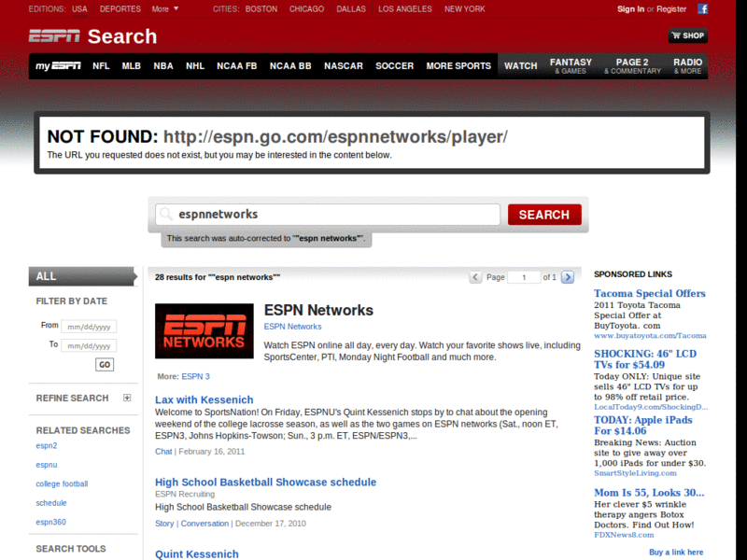
Task: Open the More editions dropdown
Action: click(165, 9)
